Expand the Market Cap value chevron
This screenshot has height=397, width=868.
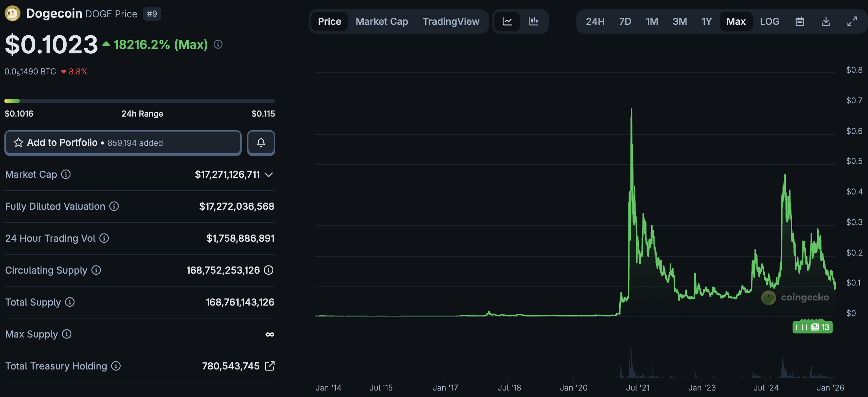[269, 175]
